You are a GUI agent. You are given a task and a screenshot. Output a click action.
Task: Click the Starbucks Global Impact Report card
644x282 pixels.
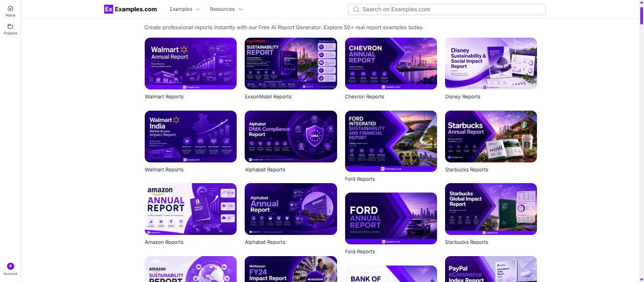click(x=491, y=209)
